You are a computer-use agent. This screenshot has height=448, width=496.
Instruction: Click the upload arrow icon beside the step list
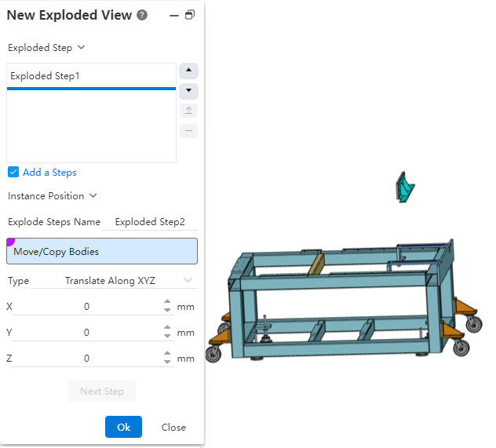tap(188, 111)
